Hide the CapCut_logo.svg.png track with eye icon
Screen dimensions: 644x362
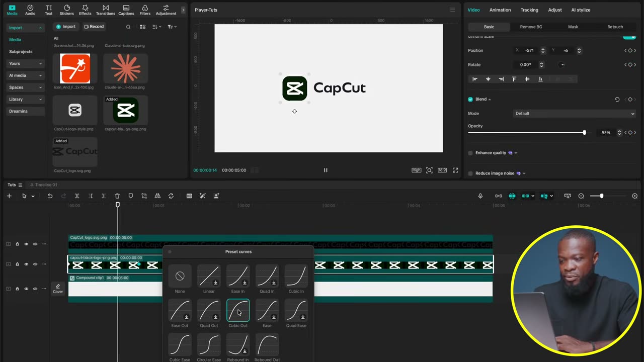coord(26,244)
